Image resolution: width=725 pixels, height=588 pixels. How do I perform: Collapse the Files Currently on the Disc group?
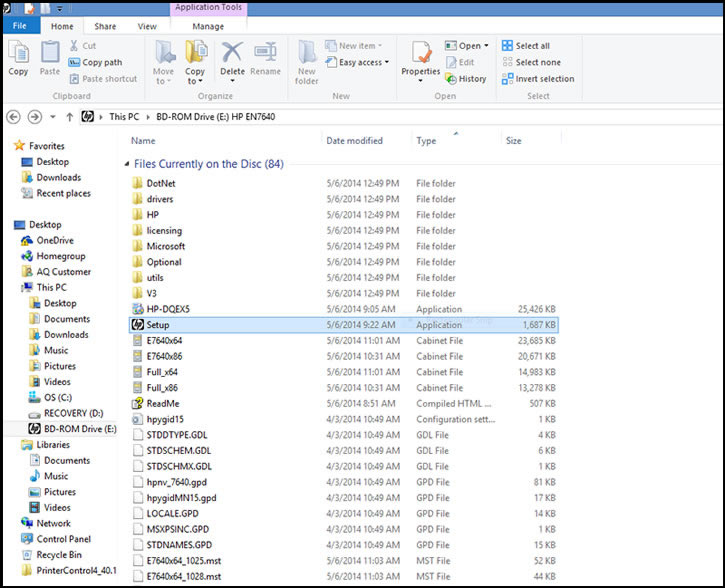126,164
